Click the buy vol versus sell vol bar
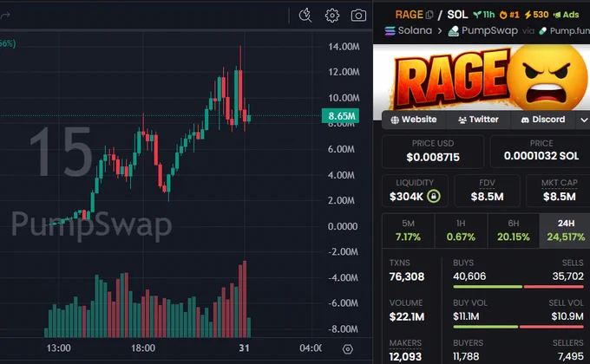 click(519, 327)
